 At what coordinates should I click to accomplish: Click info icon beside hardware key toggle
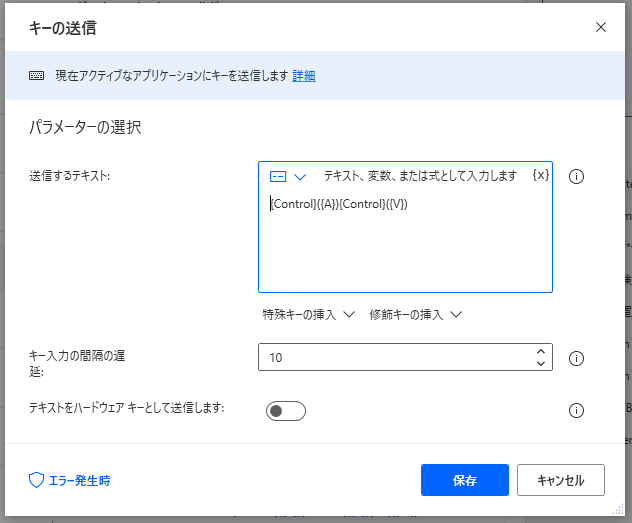click(x=576, y=410)
